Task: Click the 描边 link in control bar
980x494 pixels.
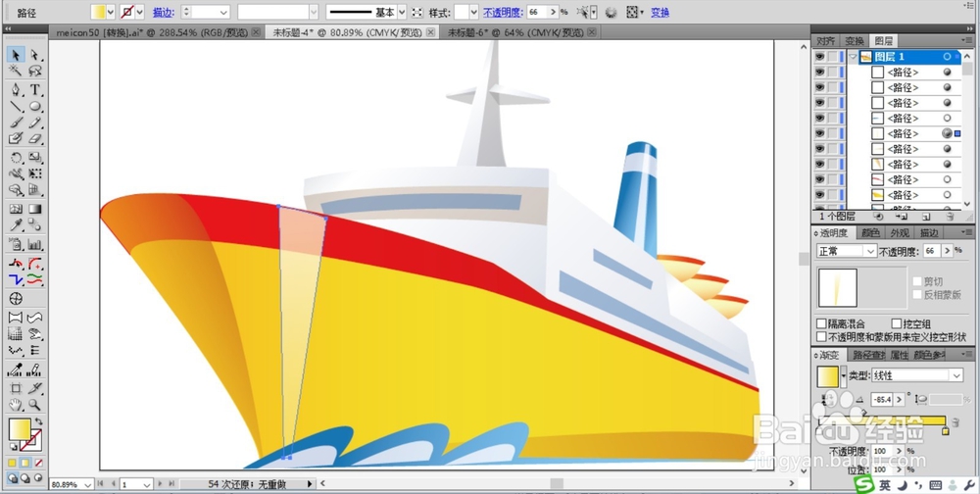Action: pos(163,12)
